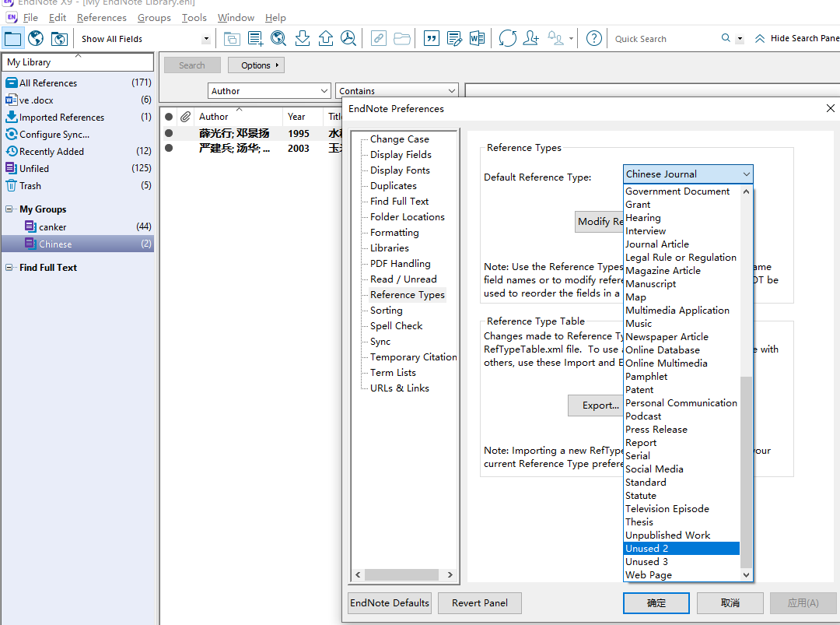
Task: Click the read/unread dot column header
Action: [x=169, y=116]
